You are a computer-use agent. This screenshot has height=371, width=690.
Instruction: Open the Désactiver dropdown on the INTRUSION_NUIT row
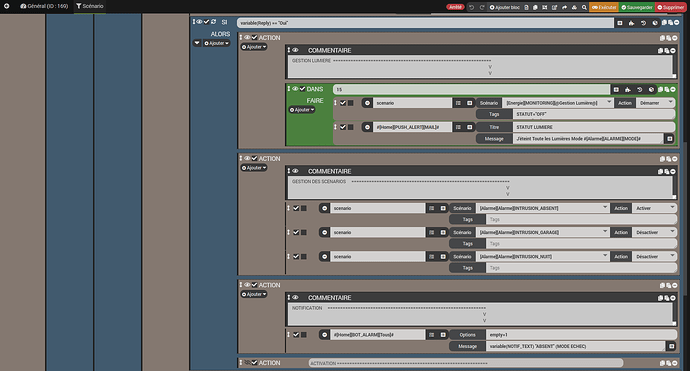(654, 257)
